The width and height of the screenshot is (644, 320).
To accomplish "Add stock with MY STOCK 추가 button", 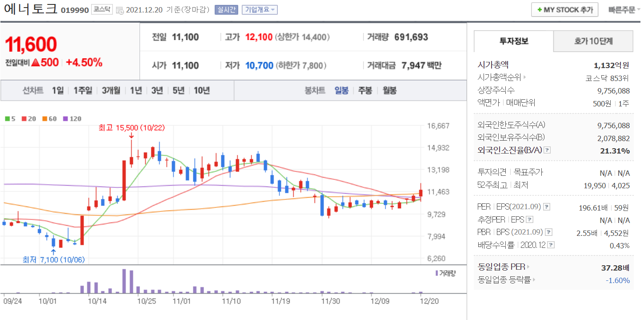I will coord(564,10).
